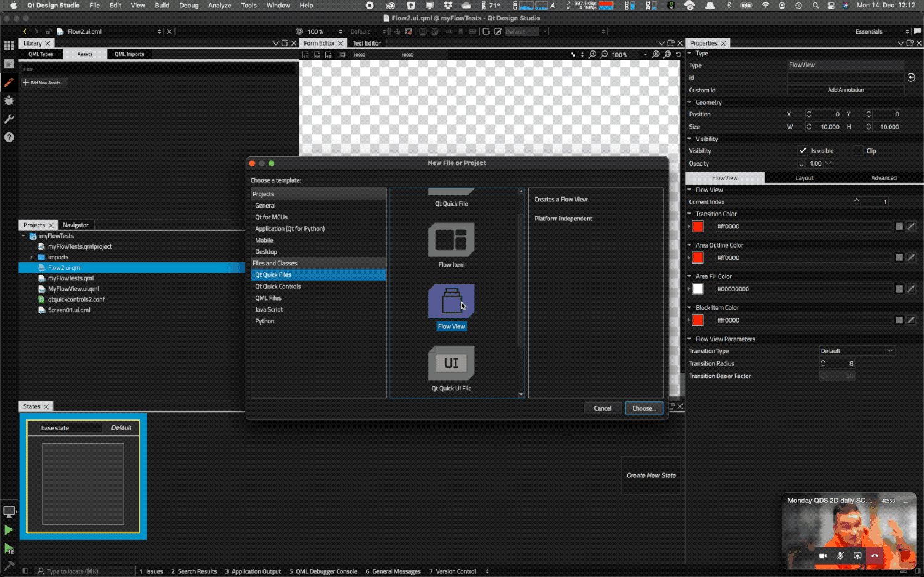Toggle the Is visible checkbox
Screen dimensions: 924x577
[803, 151]
